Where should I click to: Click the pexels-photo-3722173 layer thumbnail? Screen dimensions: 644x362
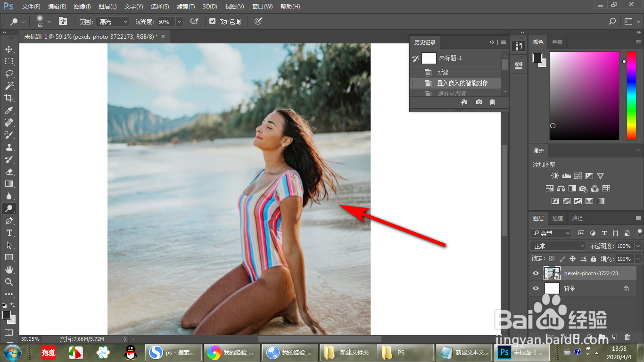point(552,273)
